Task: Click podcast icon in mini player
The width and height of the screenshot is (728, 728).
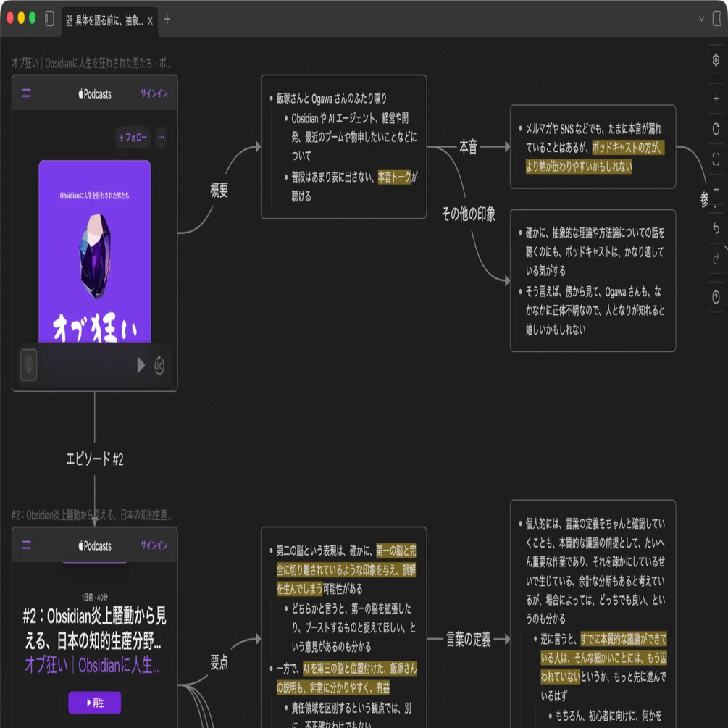Action: (29, 365)
